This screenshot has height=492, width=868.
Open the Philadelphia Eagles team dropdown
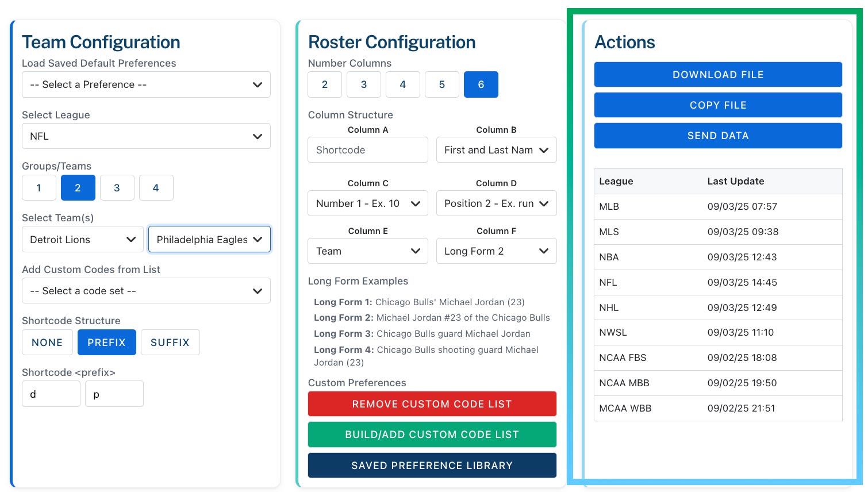pos(209,239)
